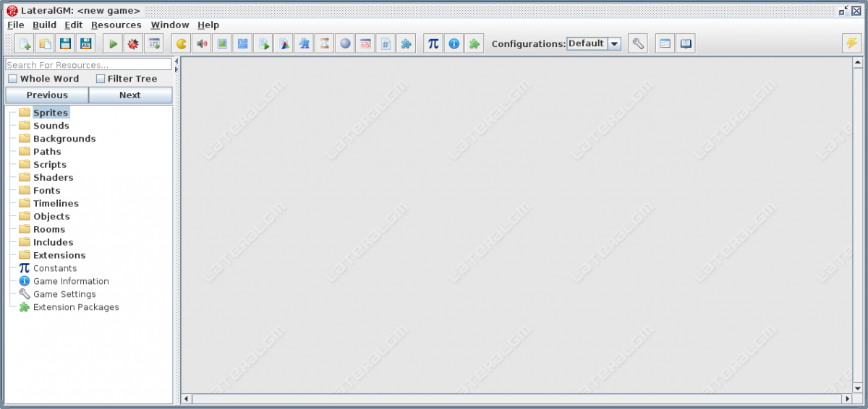The image size is (868, 409).
Task: Click the Save As floppy icon
Action: (85, 44)
